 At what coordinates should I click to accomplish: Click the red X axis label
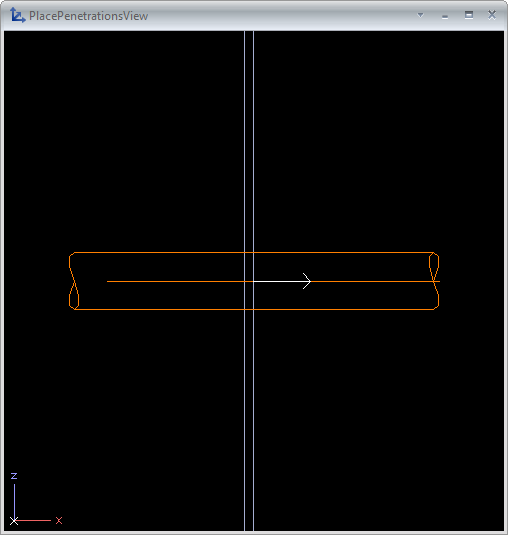pos(59,520)
